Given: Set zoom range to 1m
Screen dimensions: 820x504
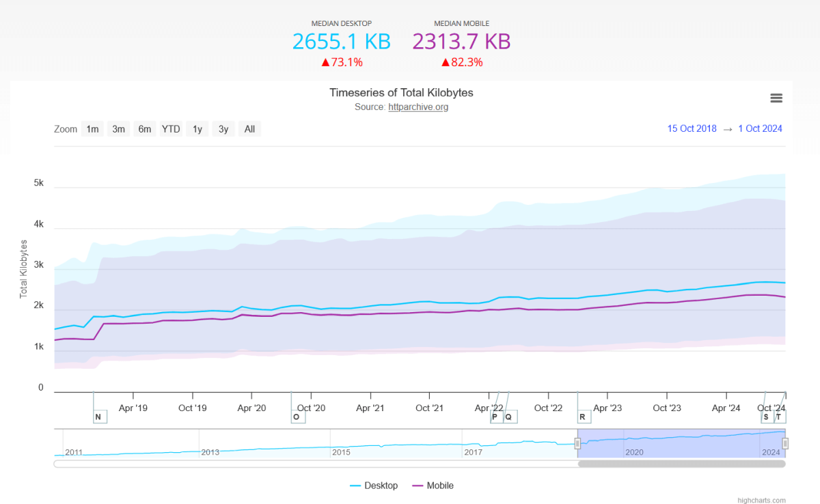Looking at the screenshot, I should (92, 129).
